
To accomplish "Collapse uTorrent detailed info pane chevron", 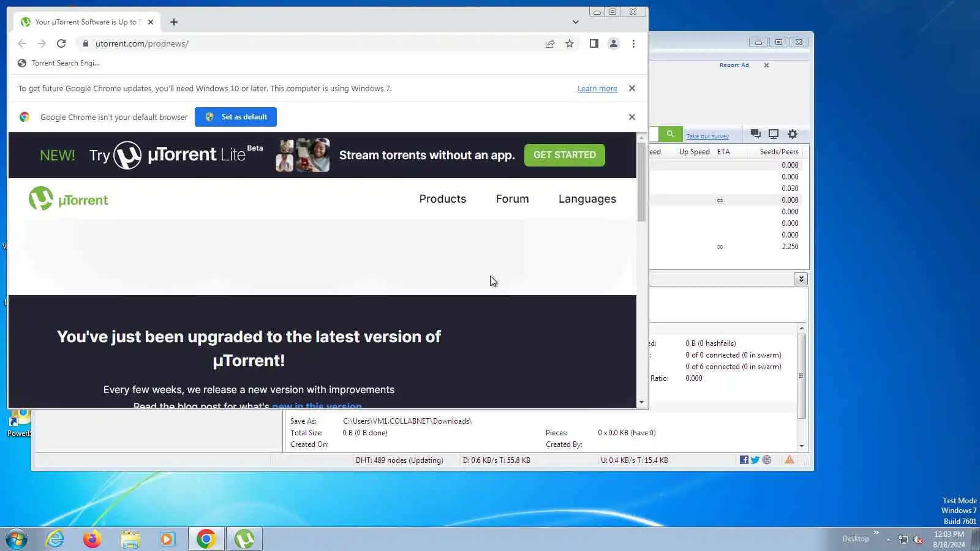I will pos(801,279).
